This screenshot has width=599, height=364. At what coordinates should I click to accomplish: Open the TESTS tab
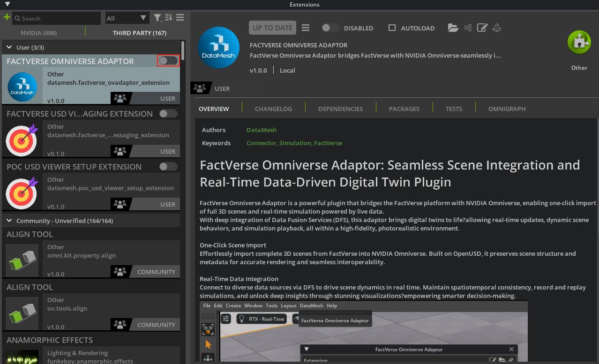point(454,109)
